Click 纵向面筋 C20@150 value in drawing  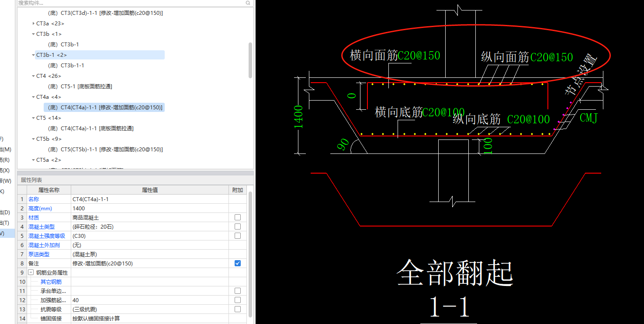[551, 57]
